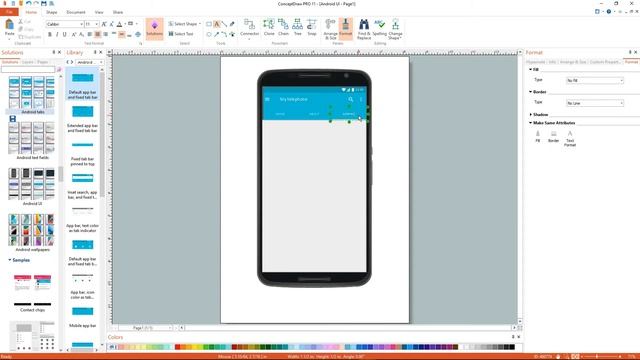The height and width of the screenshot is (360, 640).
Task: Switch to Arrange & Size tab in Format panel
Action: tap(573, 62)
